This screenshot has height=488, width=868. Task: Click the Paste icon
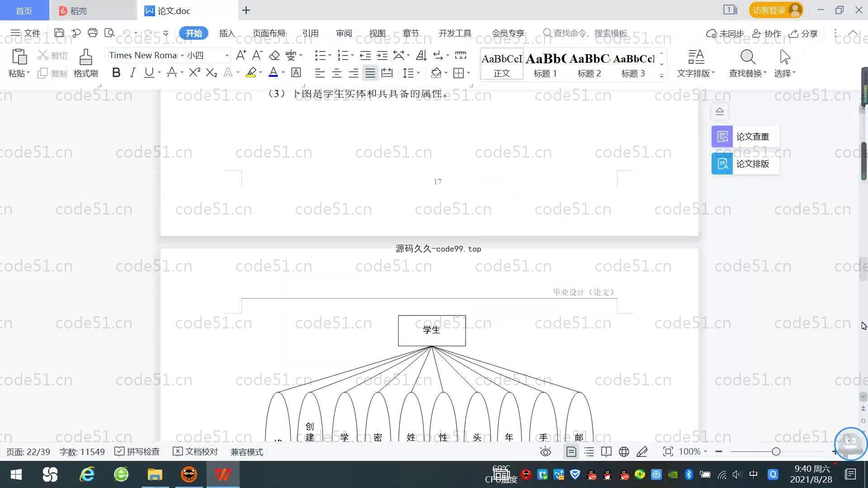point(19,57)
